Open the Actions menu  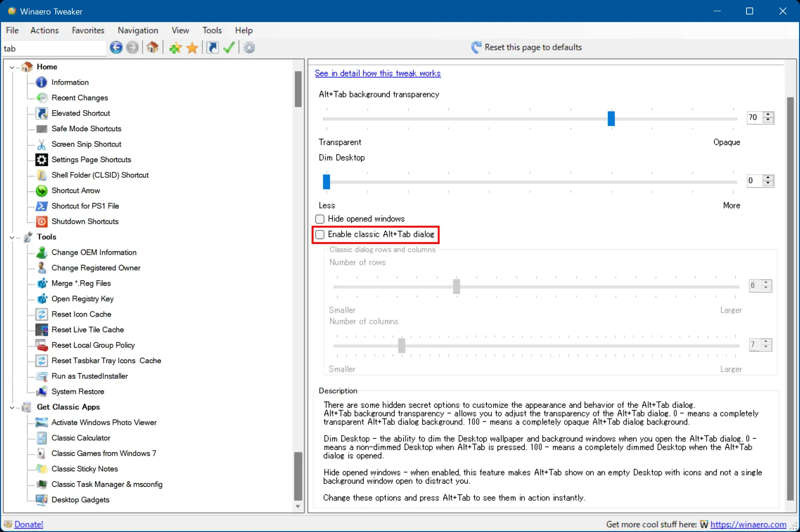pyautogui.click(x=45, y=30)
